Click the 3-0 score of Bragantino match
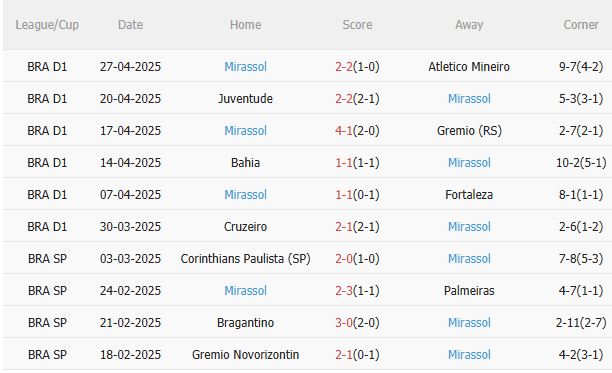 (x=343, y=323)
